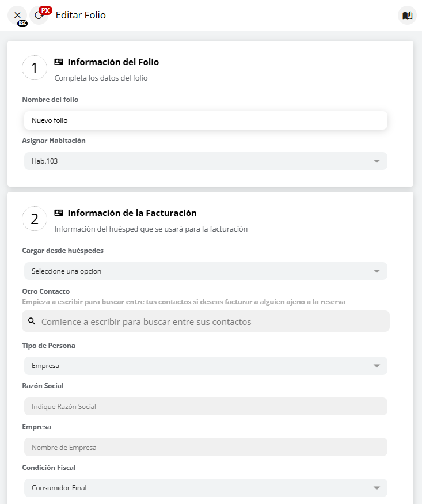The width and height of the screenshot is (422, 504).
Task: Open the book guide icon at top right
Action: [407, 16]
